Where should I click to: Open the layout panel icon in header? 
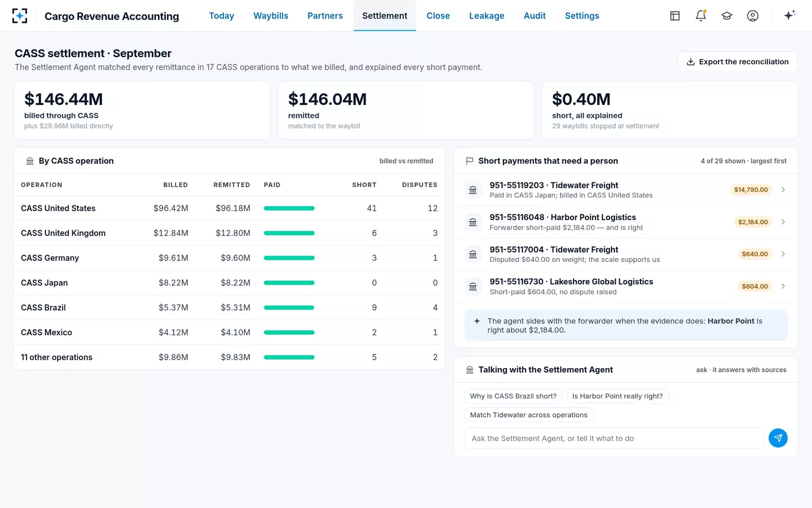click(x=675, y=16)
